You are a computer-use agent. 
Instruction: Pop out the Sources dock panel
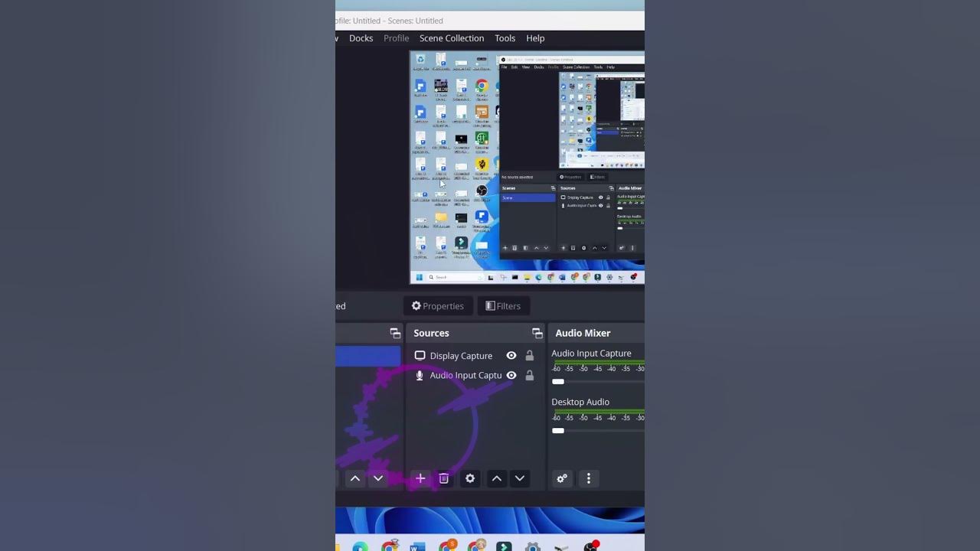coord(537,333)
